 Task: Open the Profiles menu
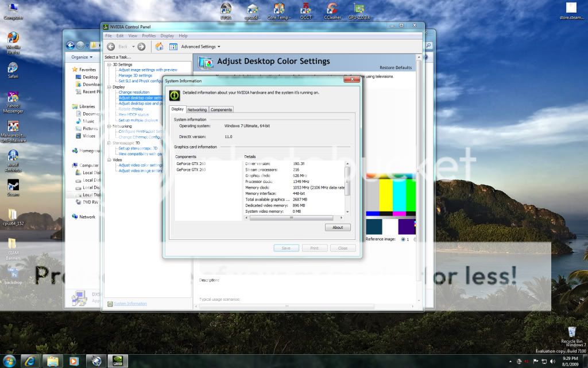[x=149, y=36]
